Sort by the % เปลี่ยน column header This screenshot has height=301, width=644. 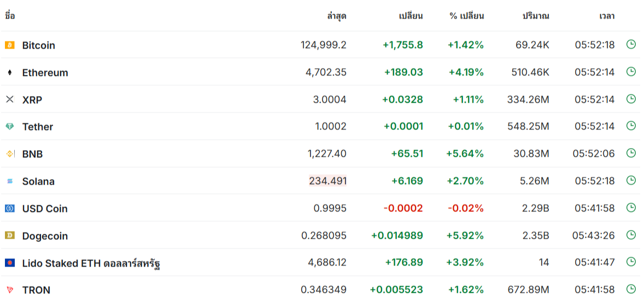click(466, 16)
